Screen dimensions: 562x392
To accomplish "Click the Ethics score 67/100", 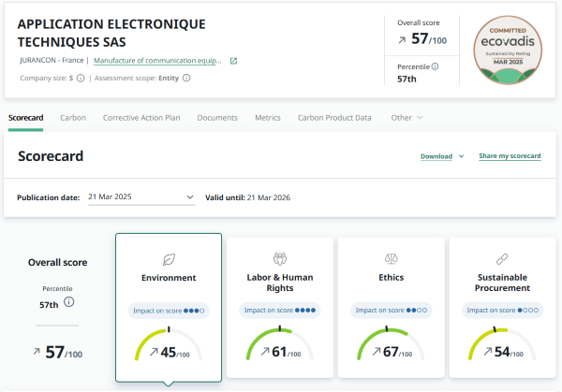I will tap(397, 353).
